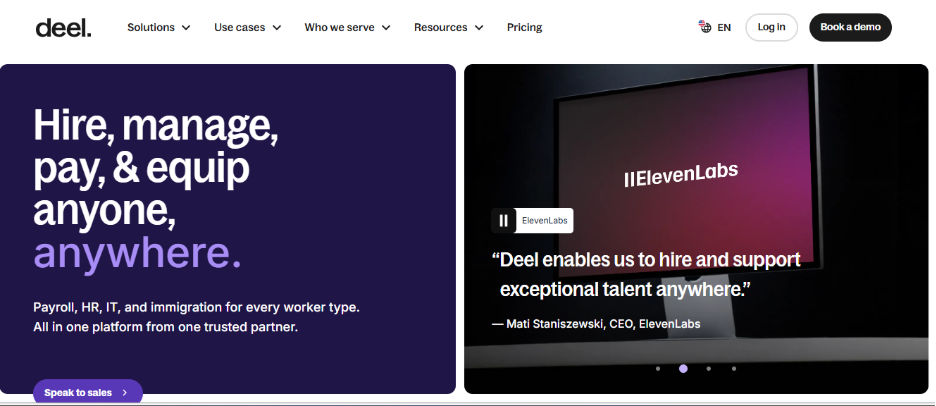Click the purple anywhere. headline word

click(x=137, y=253)
